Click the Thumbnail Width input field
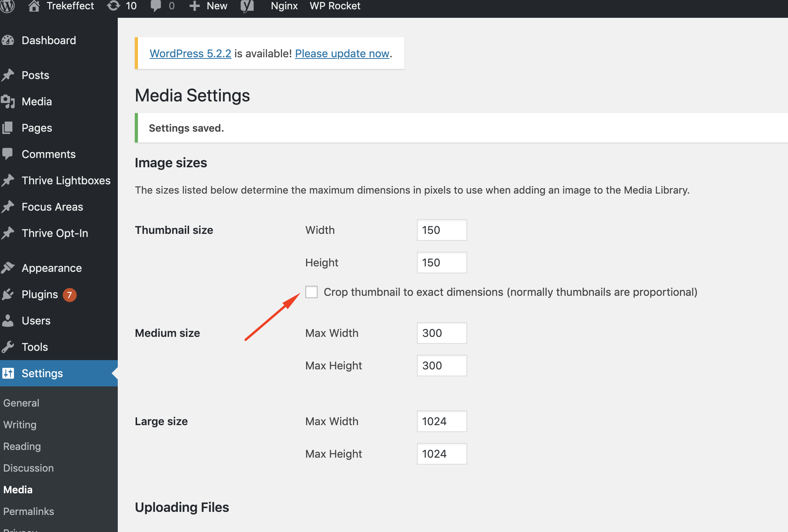Screen dimensions: 788x532 [441, 230]
